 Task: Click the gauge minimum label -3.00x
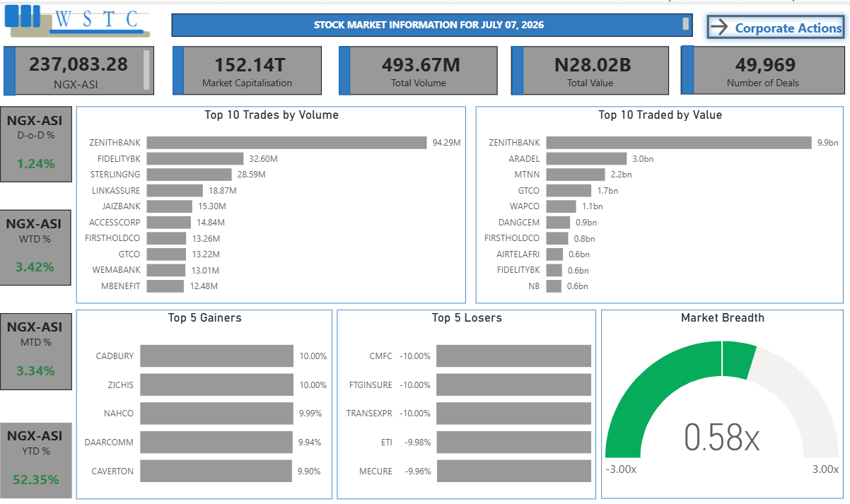pos(621,469)
